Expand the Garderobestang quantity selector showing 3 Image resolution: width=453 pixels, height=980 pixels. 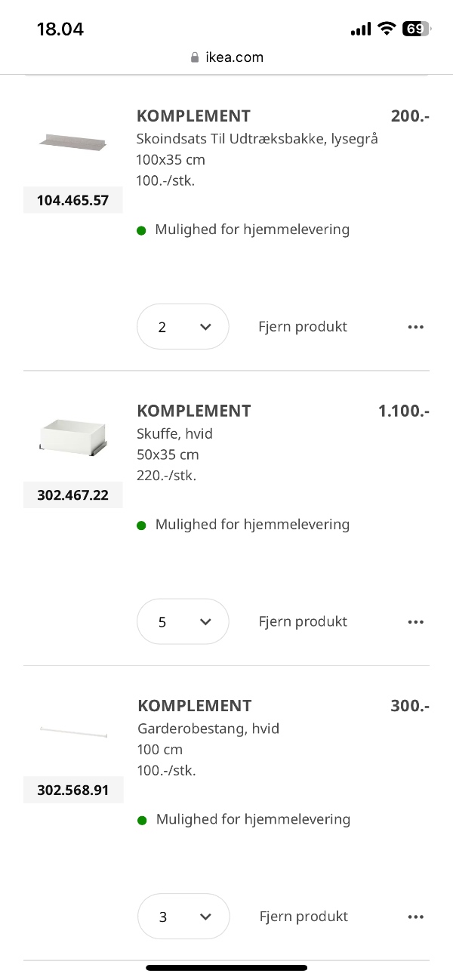click(x=183, y=916)
